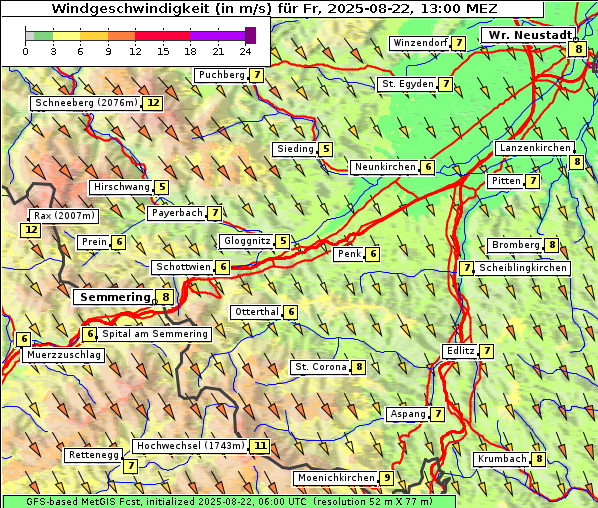The height and width of the screenshot is (508, 598).
Task: Click wind value 11 beside Hochwechsel
Action: [260, 446]
